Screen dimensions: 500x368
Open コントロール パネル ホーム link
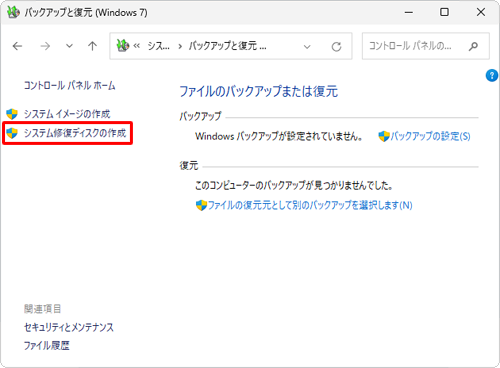[x=69, y=86]
